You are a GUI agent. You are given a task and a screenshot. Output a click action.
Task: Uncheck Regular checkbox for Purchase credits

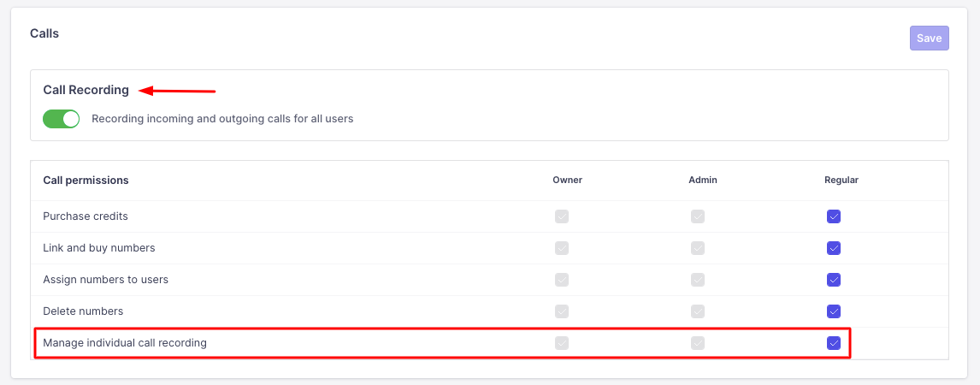click(x=834, y=216)
